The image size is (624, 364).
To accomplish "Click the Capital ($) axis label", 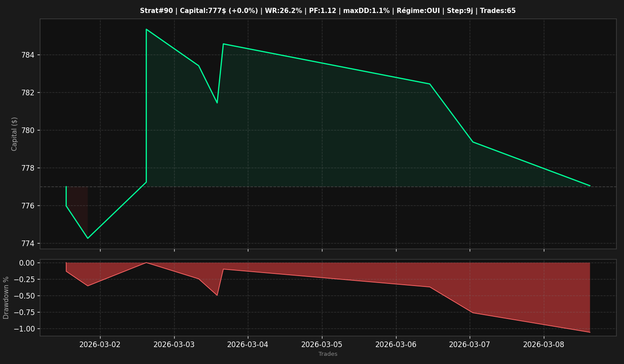I will (14, 134).
